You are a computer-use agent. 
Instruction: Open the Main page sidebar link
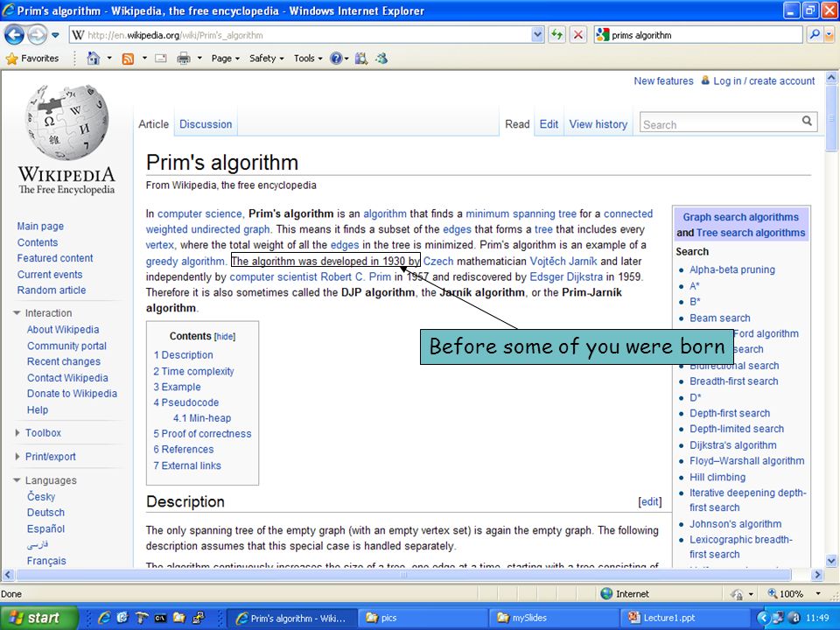pos(40,226)
